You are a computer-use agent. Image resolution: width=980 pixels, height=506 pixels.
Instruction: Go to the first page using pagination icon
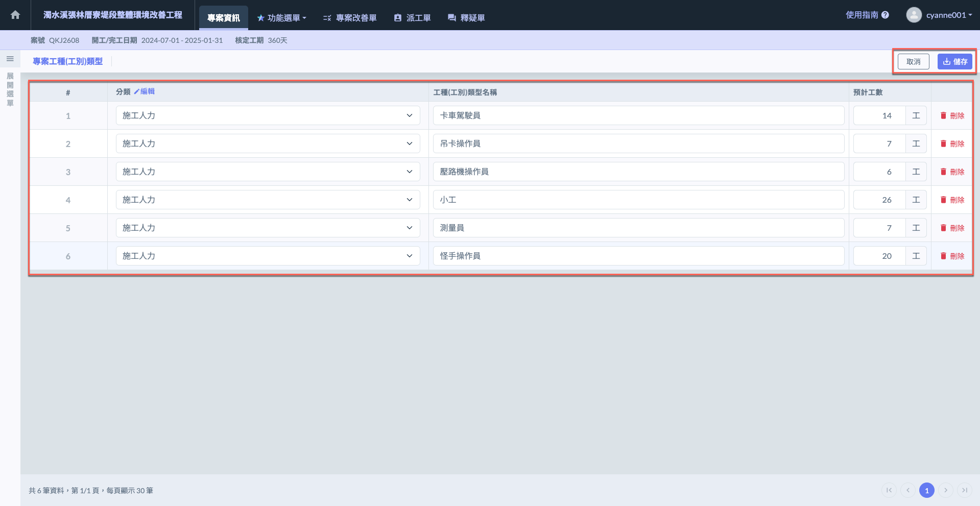889,490
